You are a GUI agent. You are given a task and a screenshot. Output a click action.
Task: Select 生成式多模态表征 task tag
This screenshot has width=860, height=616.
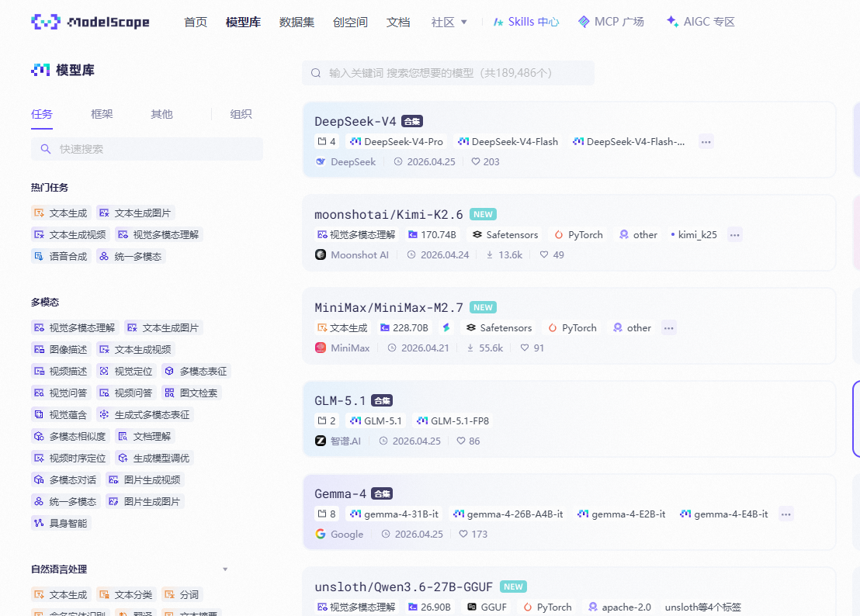click(145, 414)
